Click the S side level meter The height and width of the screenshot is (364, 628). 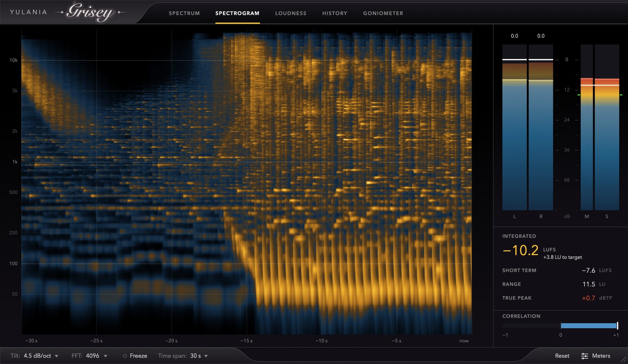tap(607, 127)
